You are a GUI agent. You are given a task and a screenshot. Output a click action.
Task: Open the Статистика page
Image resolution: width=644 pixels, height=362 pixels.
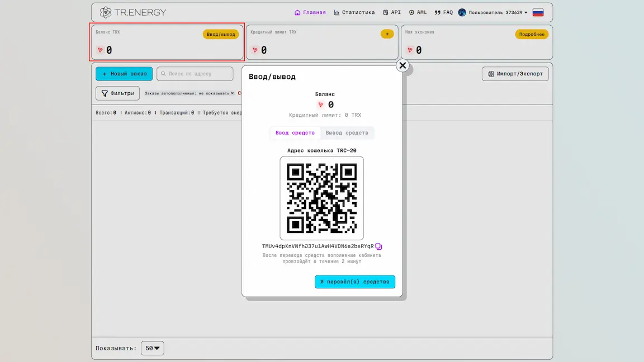[354, 12]
